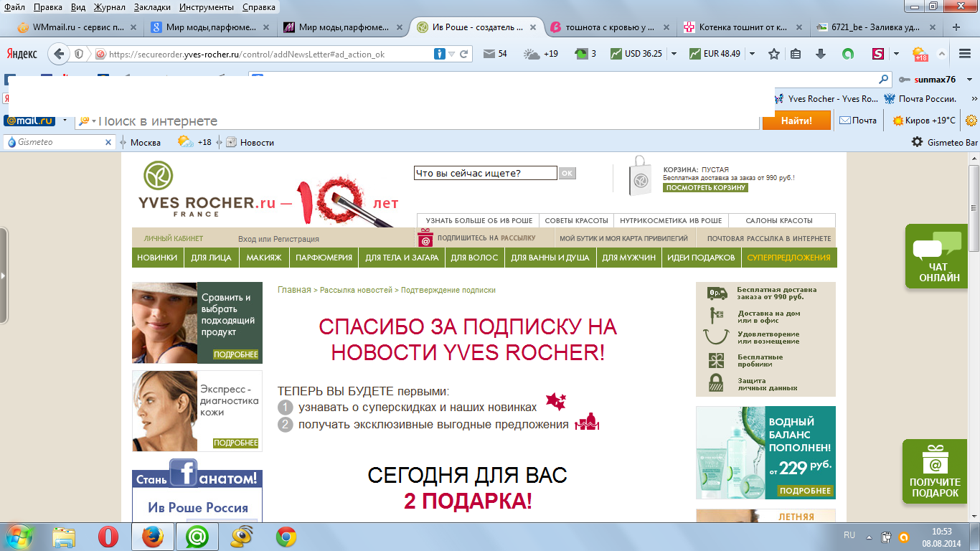Collapse the toolbar with the up chevron
Viewport: 980px width, 551px height.
941,54
